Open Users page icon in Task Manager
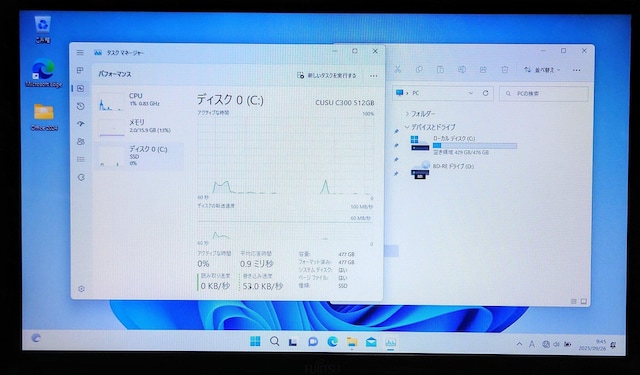 tap(81, 142)
